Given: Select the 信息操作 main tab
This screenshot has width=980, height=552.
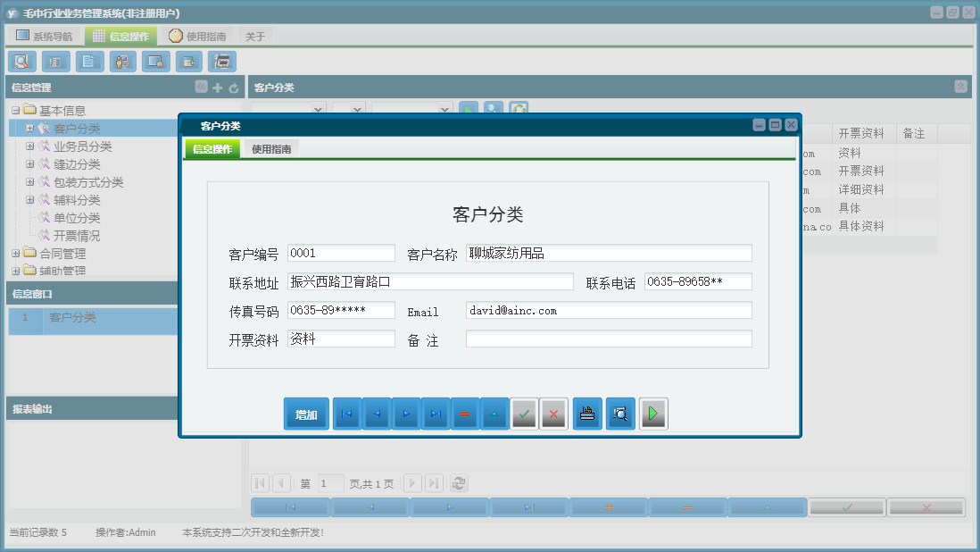Looking at the screenshot, I should pyautogui.click(x=121, y=37).
